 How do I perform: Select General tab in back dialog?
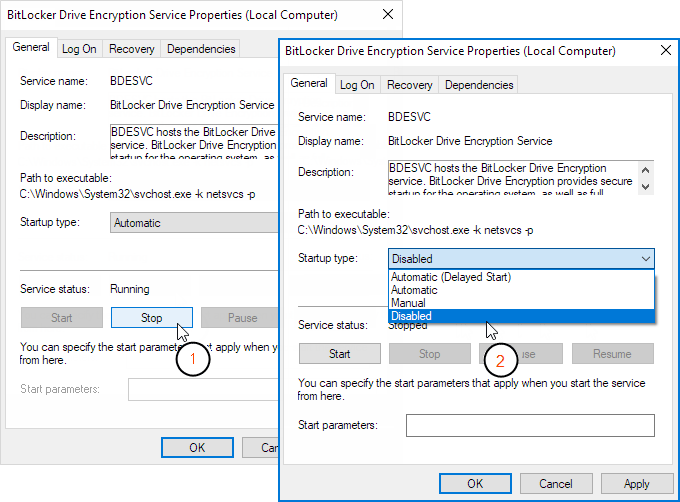(31, 47)
